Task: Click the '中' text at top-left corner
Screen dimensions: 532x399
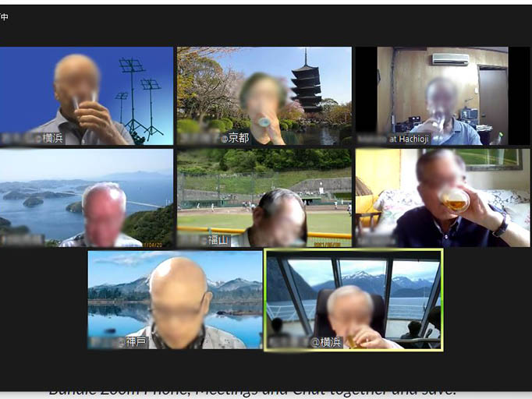Action: pyautogui.click(x=5, y=16)
